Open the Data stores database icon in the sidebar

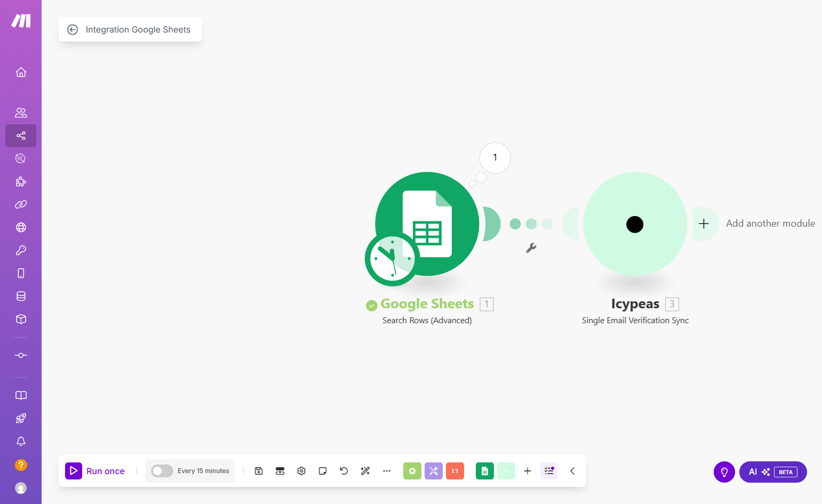[21, 296]
